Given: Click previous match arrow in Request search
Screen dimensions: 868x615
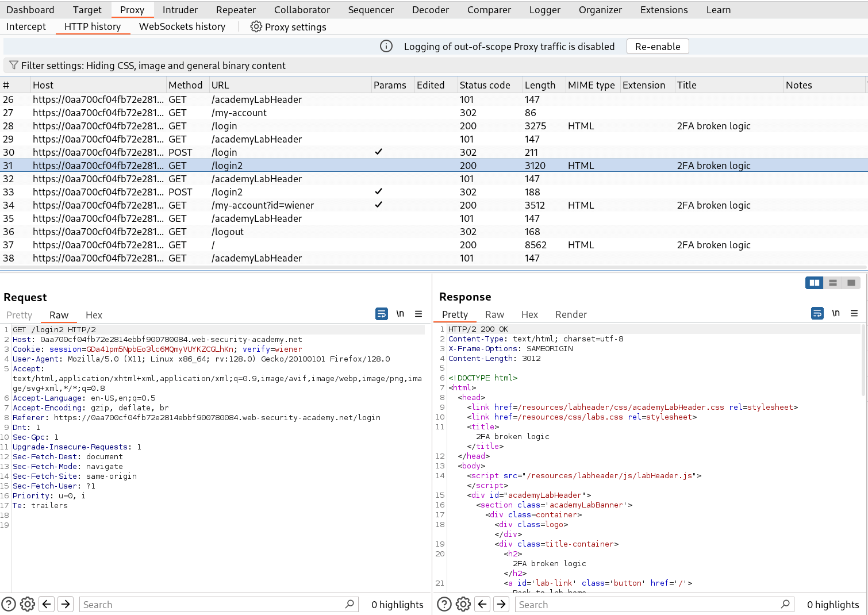Looking at the screenshot, I should [47, 604].
